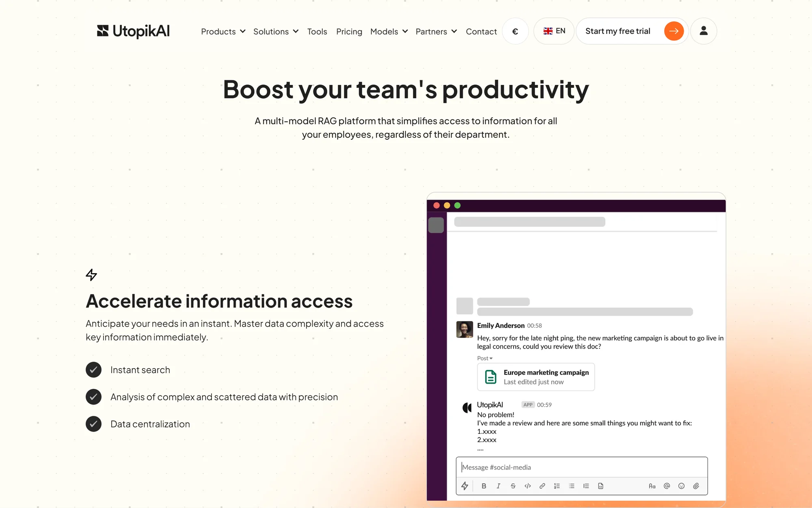This screenshot has height=508, width=812.
Task: Click the UtopikAI app avatar in chat
Action: 467,407
